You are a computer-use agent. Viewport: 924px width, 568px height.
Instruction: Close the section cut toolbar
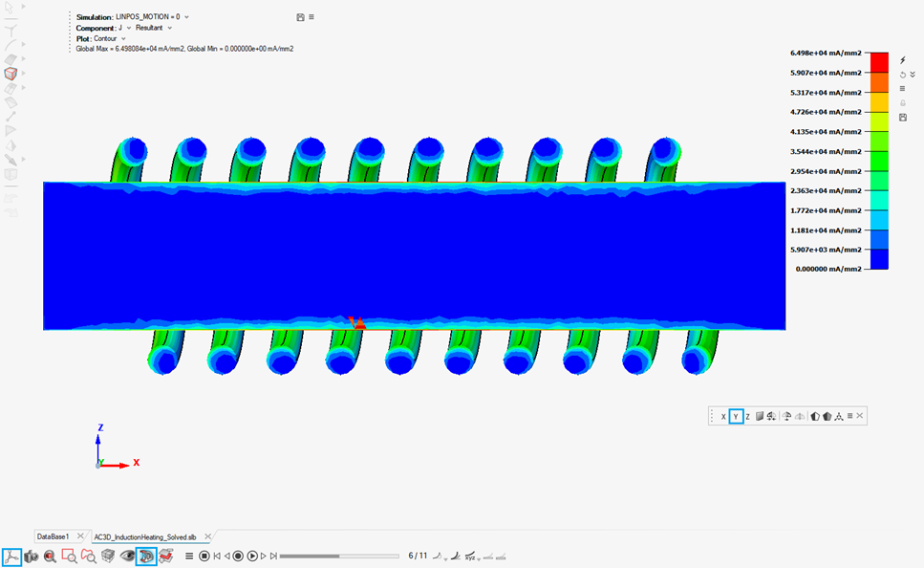pyautogui.click(x=860, y=416)
